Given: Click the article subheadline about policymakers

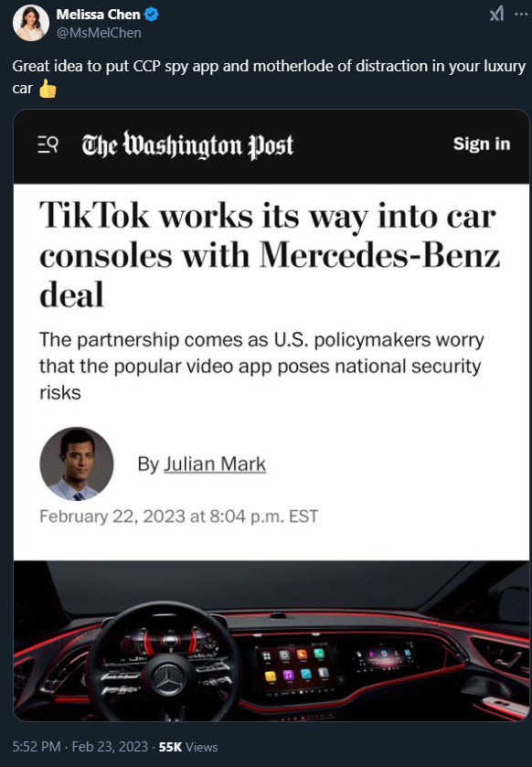Looking at the screenshot, I should pyautogui.click(x=261, y=366).
